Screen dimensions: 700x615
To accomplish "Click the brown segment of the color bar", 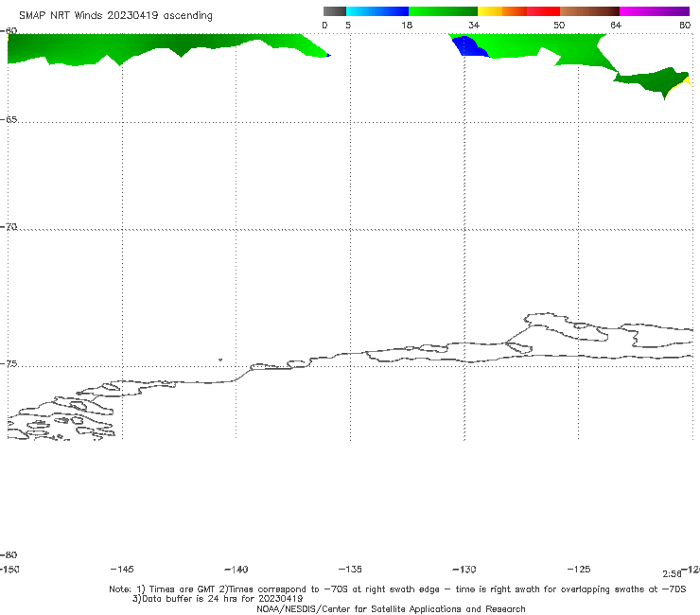I will click(x=589, y=11).
